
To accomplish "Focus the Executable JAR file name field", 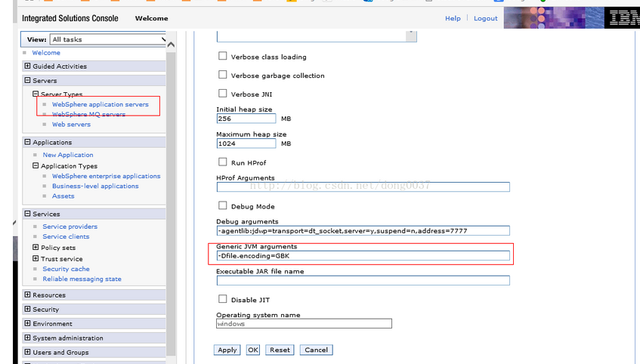I will tap(363, 280).
